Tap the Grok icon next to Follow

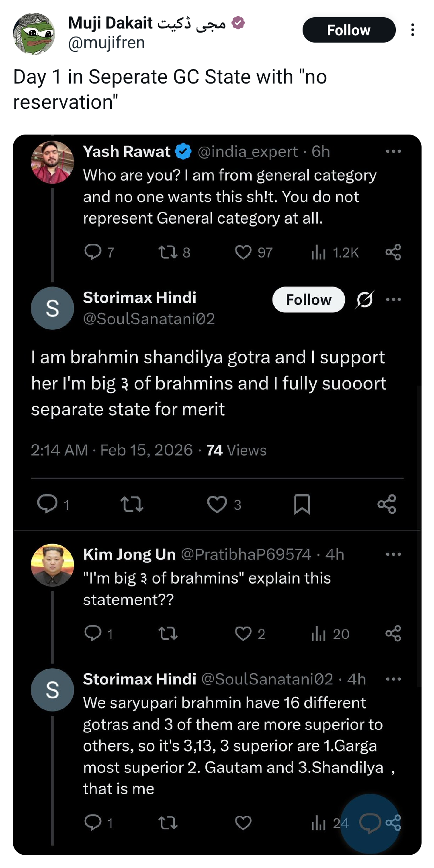click(x=365, y=300)
